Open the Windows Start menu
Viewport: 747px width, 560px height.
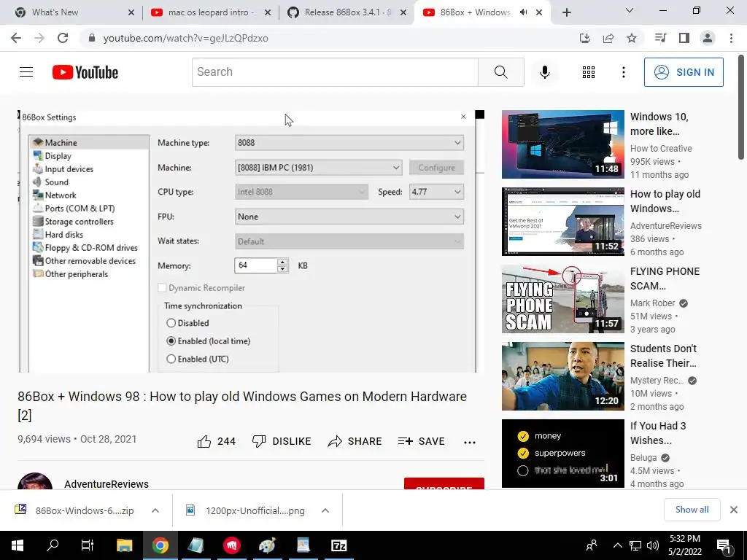pyautogui.click(x=18, y=545)
